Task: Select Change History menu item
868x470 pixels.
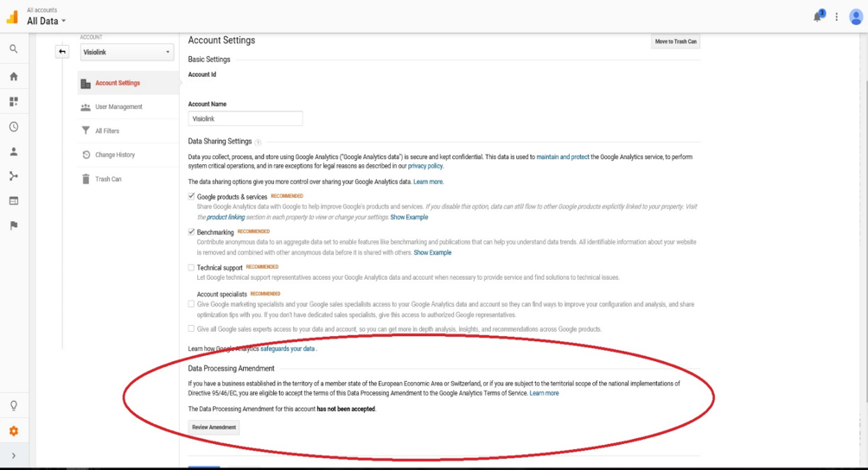Action: [x=128, y=155]
